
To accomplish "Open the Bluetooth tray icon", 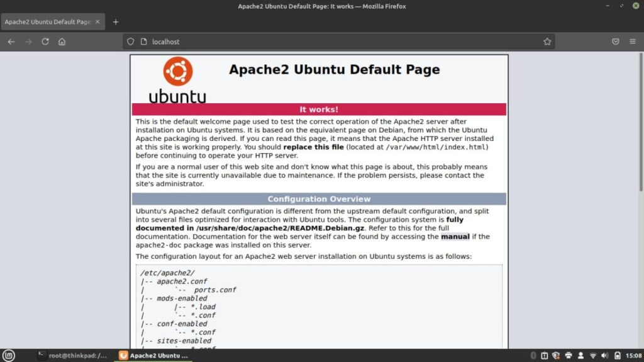I will (533, 356).
